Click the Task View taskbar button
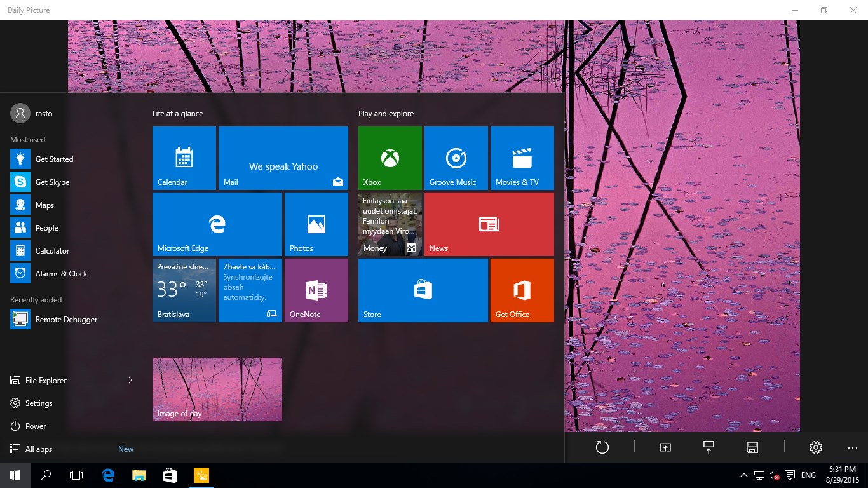Image resolution: width=868 pixels, height=488 pixels. 76,475
